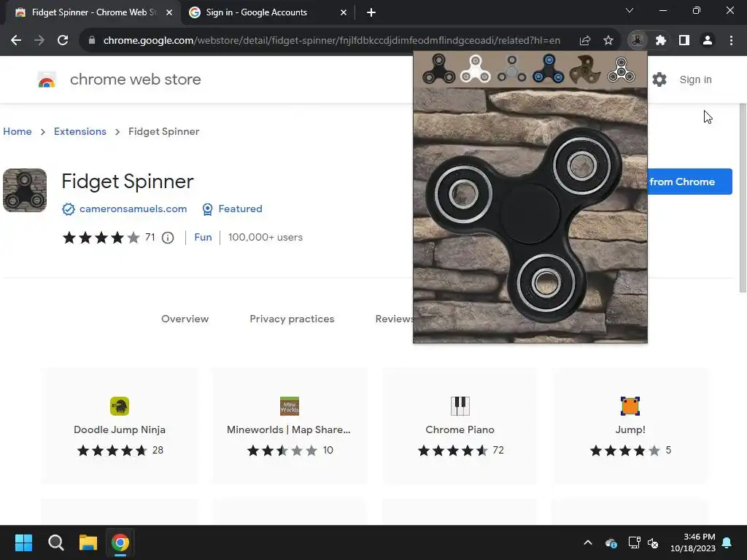Show hidden system tray icons

(x=588, y=542)
